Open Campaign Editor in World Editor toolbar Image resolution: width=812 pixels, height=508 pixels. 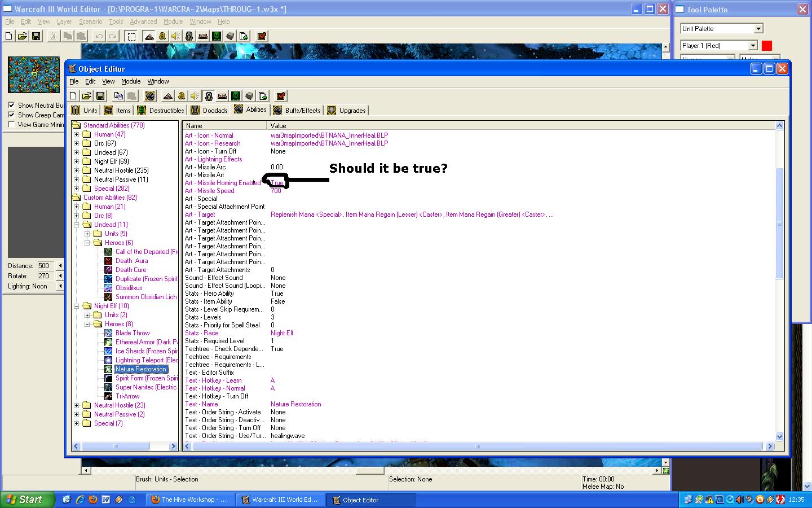click(x=203, y=37)
